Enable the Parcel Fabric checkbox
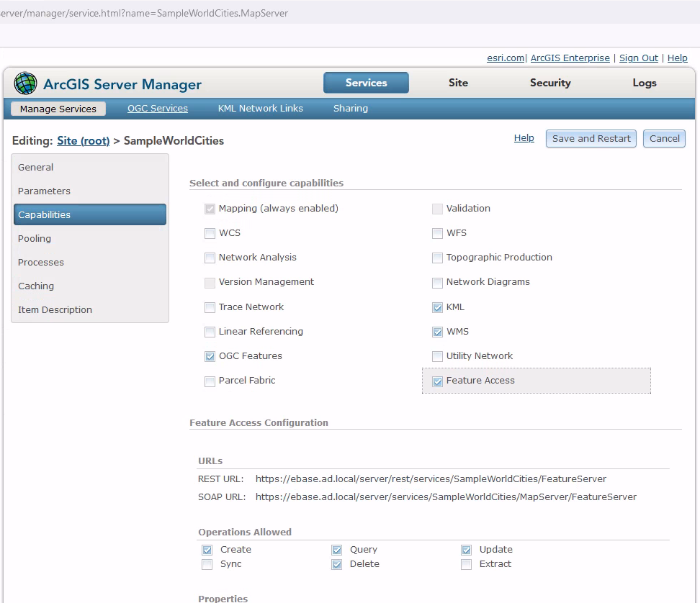This screenshot has height=603, width=700. [210, 381]
